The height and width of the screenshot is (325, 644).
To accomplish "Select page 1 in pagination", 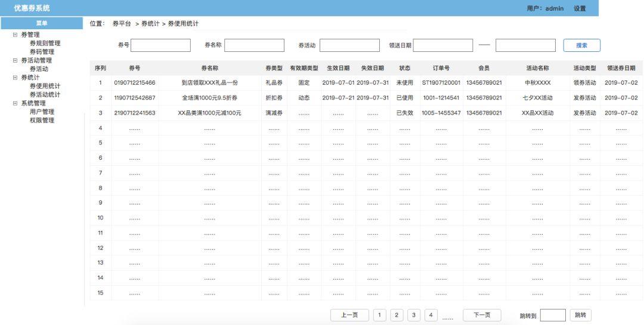I will pyautogui.click(x=379, y=315).
